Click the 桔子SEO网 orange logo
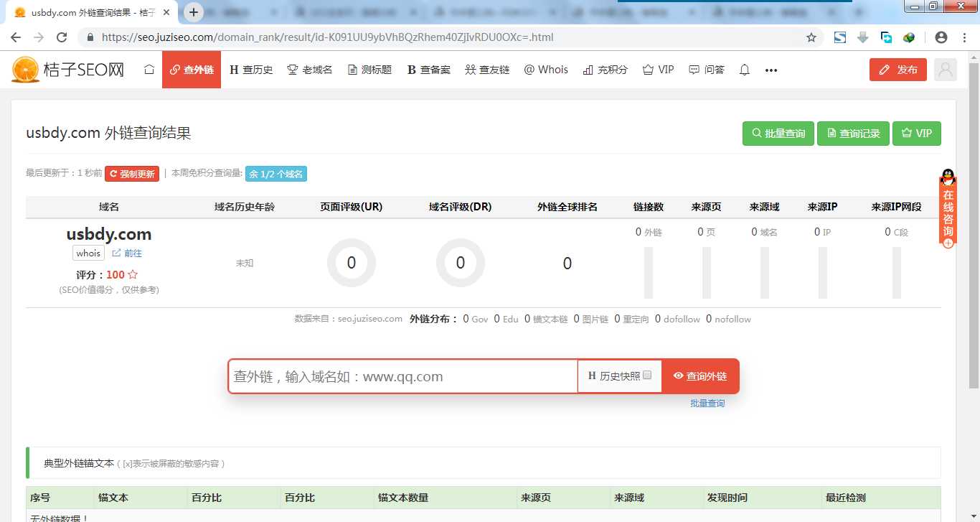Viewport: 980px width, 522px height. [x=68, y=70]
